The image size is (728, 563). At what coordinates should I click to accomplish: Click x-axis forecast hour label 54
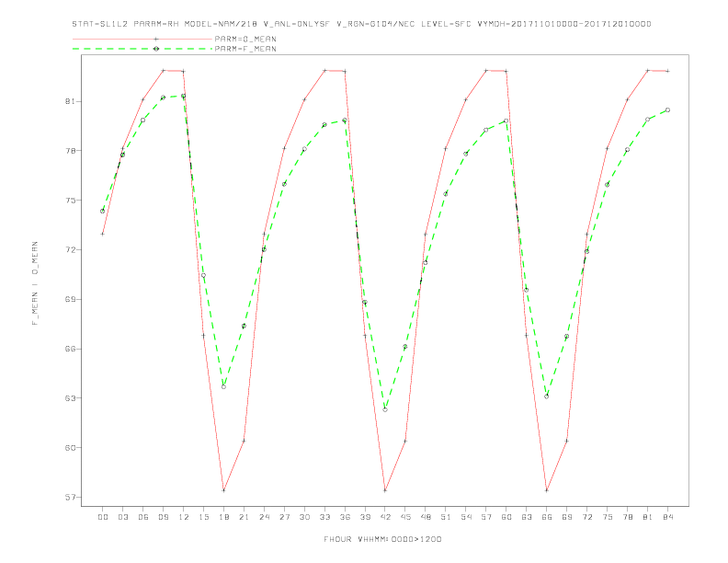(466, 517)
